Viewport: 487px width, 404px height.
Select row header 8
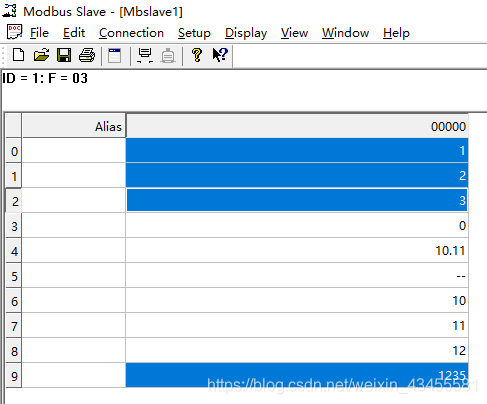click(x=14, y=351)
